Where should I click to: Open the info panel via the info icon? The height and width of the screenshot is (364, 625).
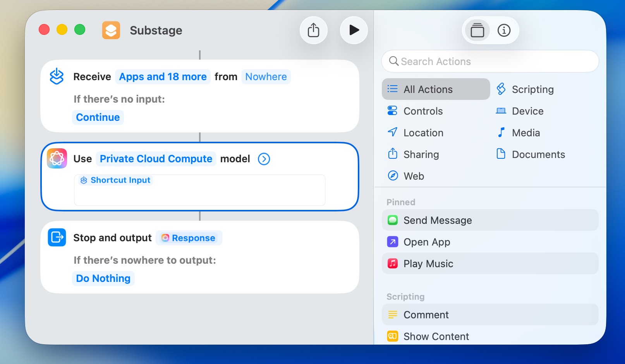[x=504, y=30]
